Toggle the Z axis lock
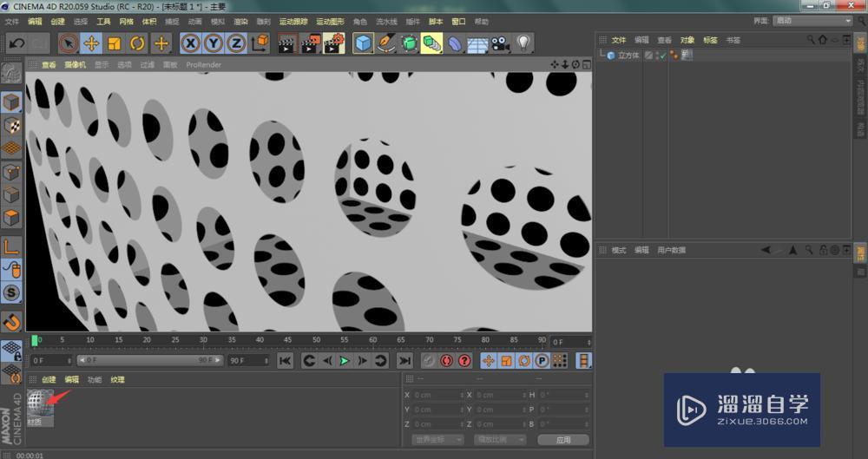This screenshot has height=459, width=868. (236, 43)
